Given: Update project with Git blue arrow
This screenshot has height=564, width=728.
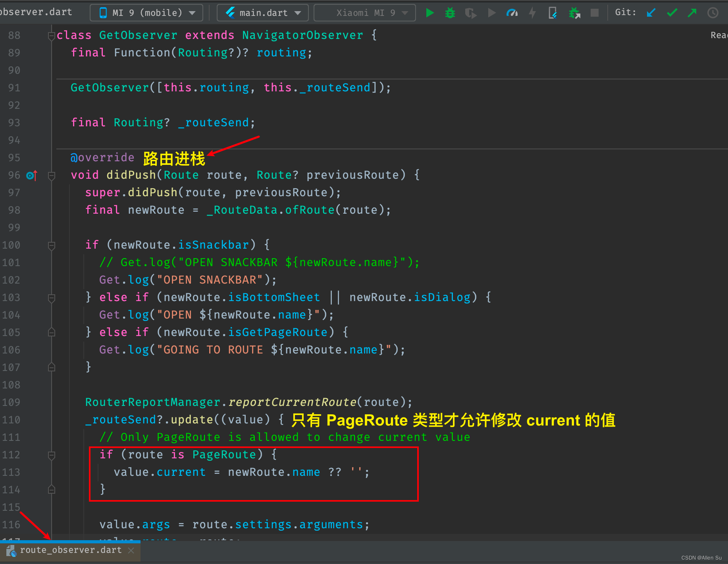Looking at the screenshot, I should [x=651, y=13].
